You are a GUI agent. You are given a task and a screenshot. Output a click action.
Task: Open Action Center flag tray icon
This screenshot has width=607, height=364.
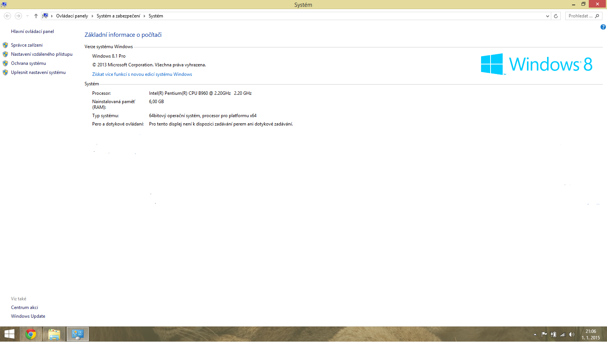(x=544, y=334)
